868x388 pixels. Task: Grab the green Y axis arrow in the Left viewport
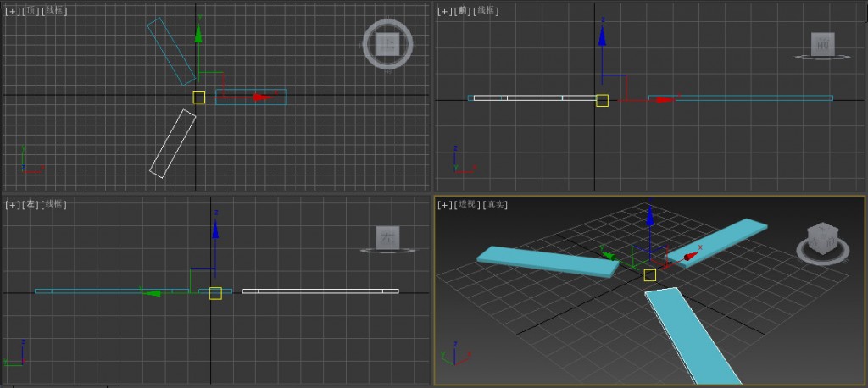click(151, 293)
